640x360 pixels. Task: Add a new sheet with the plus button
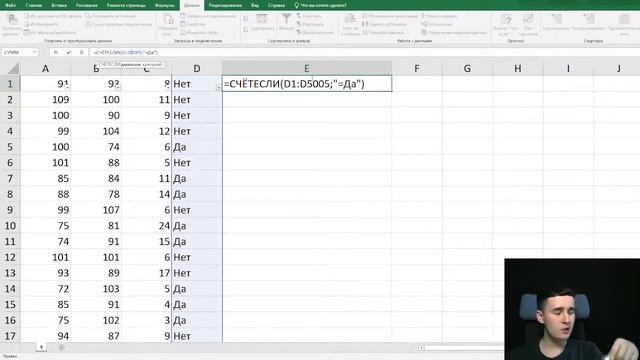tap(61, 348)
